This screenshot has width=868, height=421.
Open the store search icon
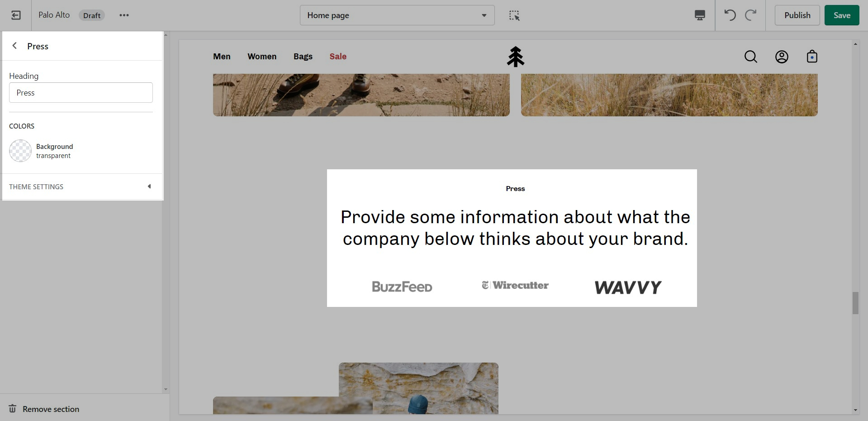pyautogui.click(x=750, y=57)
